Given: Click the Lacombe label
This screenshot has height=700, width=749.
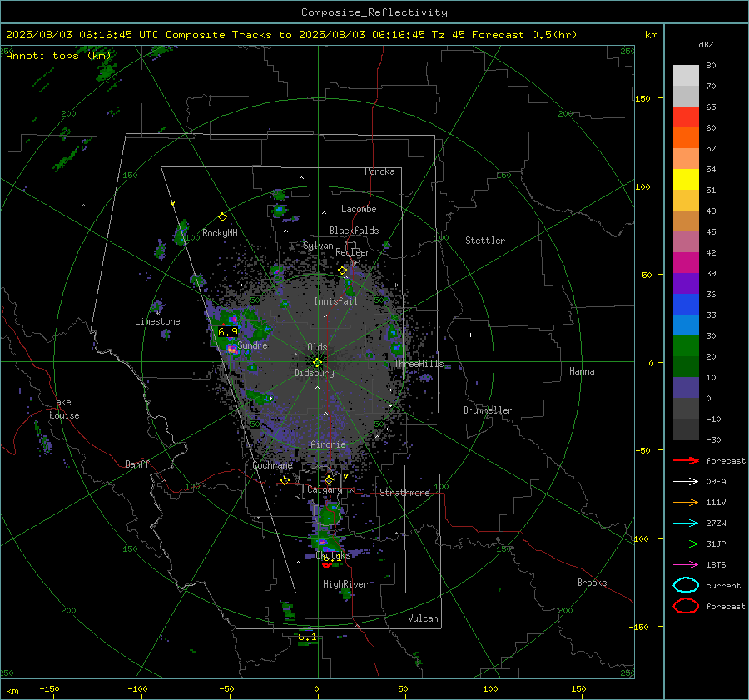Looking at the screenshot, I should point(359,209).
